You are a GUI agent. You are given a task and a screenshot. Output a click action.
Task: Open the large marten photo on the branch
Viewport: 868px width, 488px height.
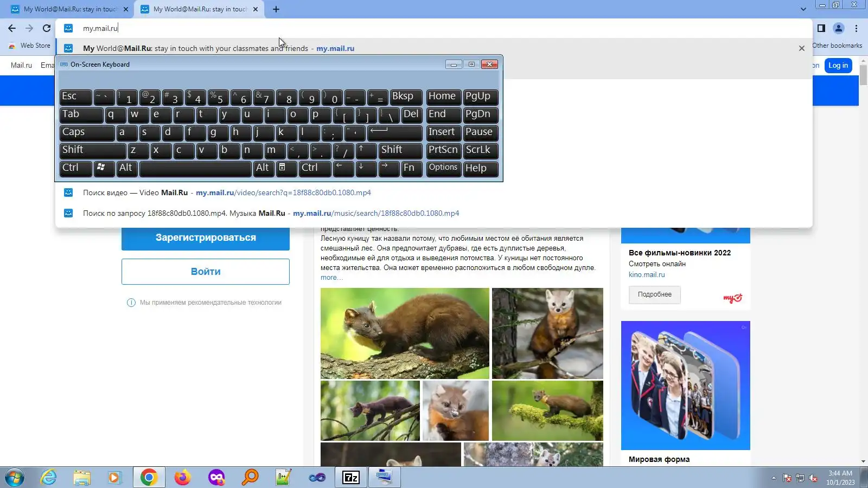pos(405,333)
